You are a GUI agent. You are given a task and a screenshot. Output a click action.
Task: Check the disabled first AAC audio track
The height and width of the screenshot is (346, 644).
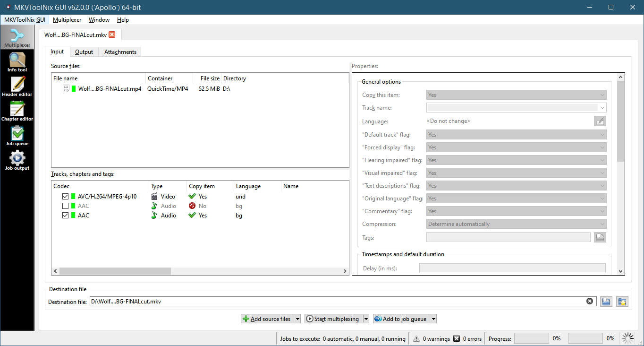[65, 206]
